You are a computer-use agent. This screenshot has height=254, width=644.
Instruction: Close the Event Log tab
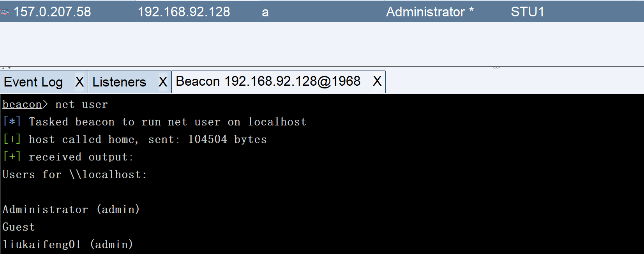(79, 82)
